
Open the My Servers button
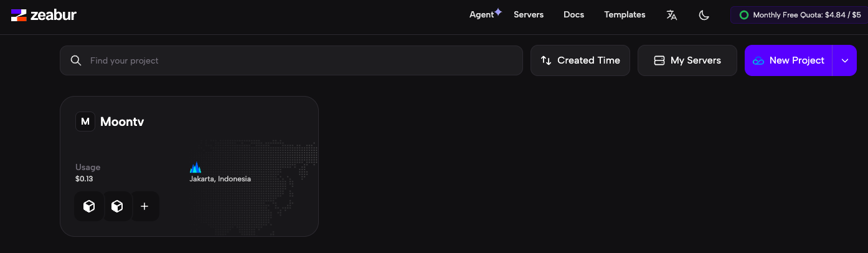pyautogui.click(x=687, y=60)
